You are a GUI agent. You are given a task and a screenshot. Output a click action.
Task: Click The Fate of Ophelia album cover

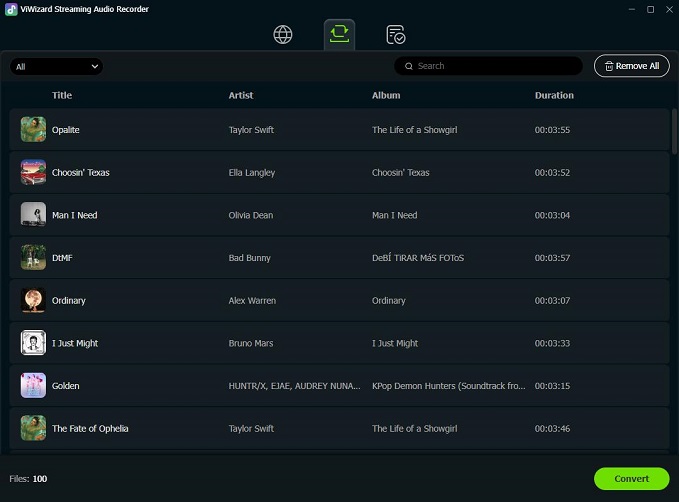click(x=33, y=428)
